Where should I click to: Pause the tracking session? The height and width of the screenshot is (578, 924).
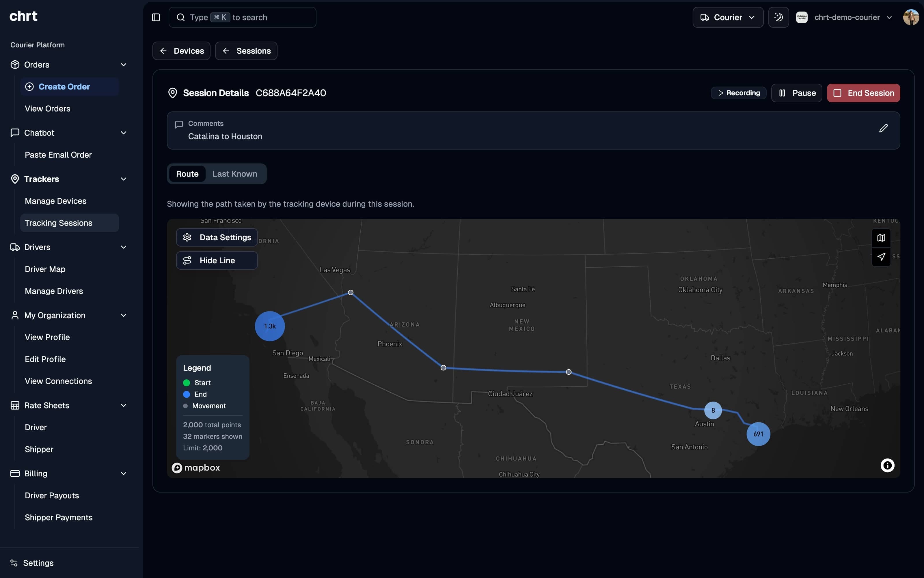[x=797, y=92]
